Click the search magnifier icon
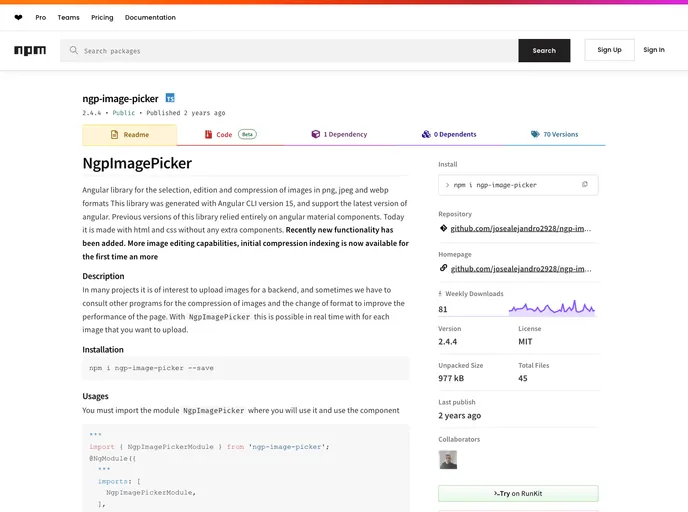Viewport: 688px width, 512px height. 73,51
